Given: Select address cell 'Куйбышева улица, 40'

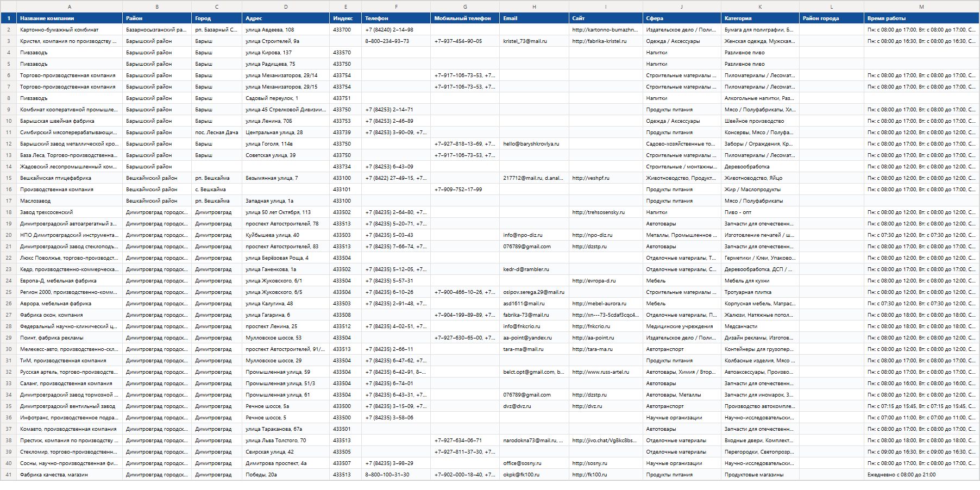Looking at the screenshot, I should pos(286,235).
